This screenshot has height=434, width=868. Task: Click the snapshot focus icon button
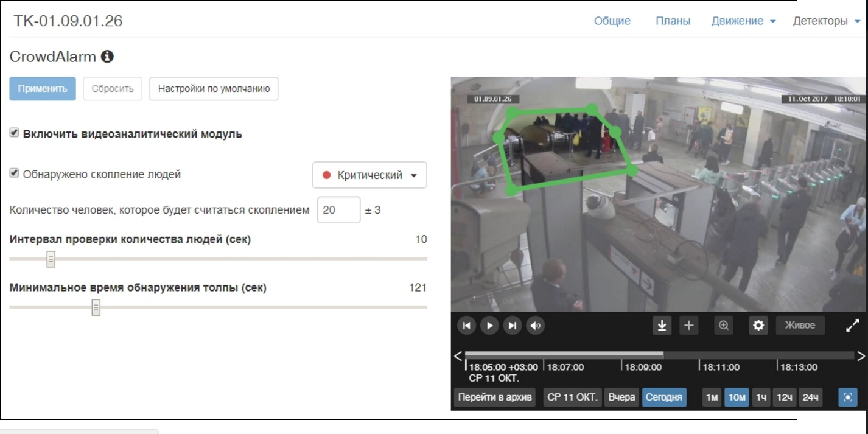click(848, 397)
